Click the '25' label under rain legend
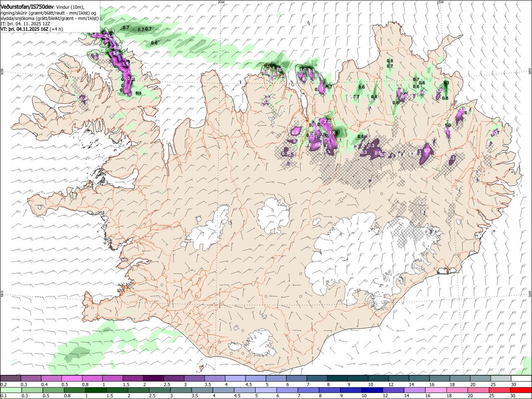This screenshot has width=532, height=399. [492, 396]
